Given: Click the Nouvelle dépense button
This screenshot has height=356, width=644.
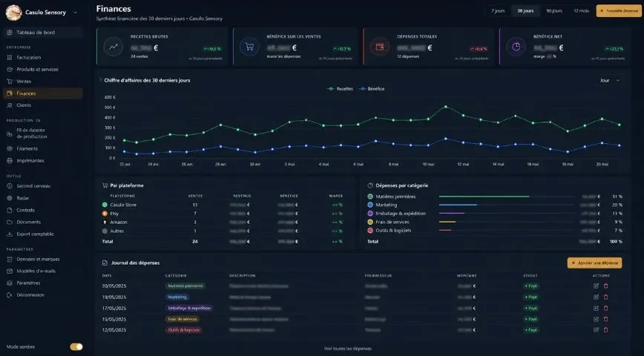Looking at the screenshot, I should coord(619,10).
